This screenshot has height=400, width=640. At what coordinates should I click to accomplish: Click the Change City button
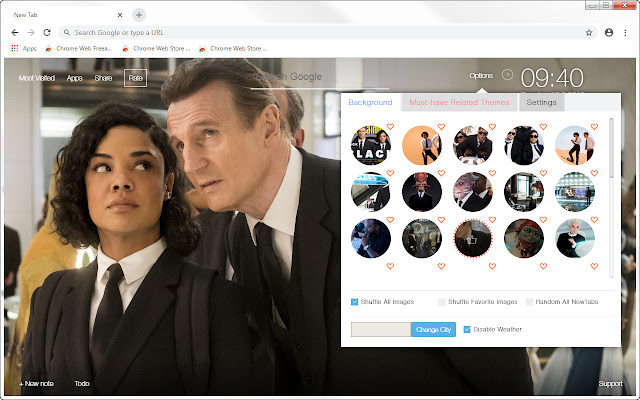433,329
